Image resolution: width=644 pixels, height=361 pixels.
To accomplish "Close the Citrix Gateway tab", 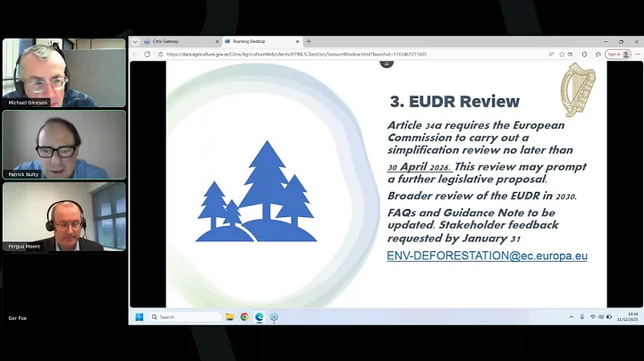I will click(217, 41).
